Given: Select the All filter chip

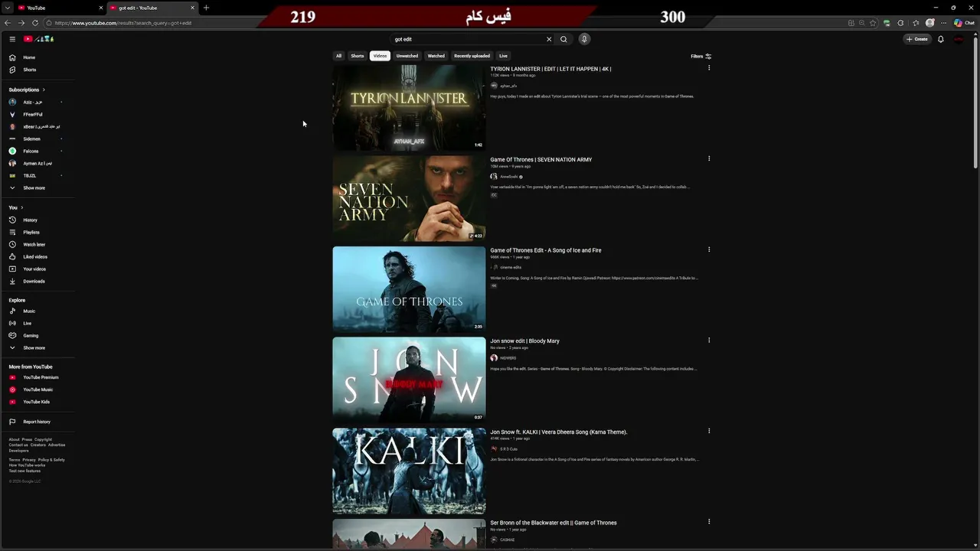Looking at the screenshot, I should (x=338, y=56).
